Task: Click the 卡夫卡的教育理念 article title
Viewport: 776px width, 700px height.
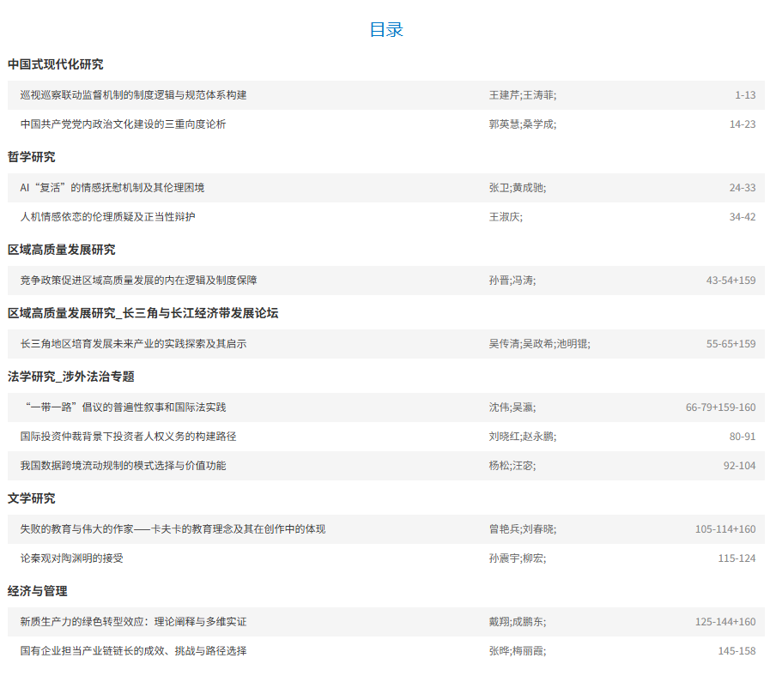Action: (x=173, y=529)
